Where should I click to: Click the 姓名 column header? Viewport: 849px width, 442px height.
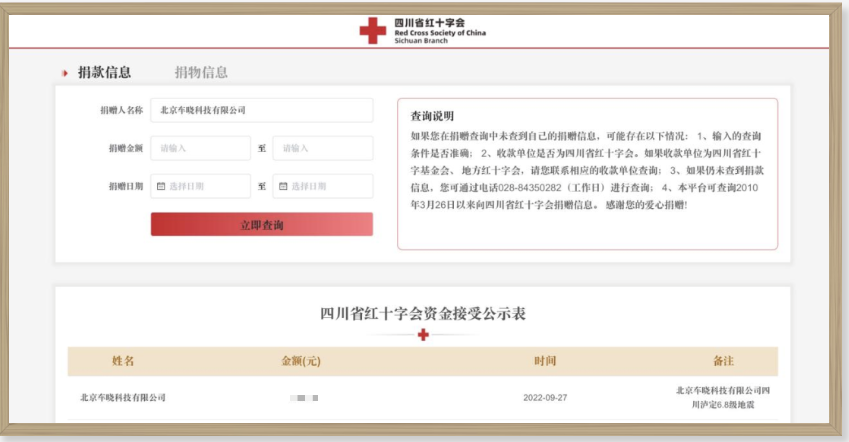[123, 361]
